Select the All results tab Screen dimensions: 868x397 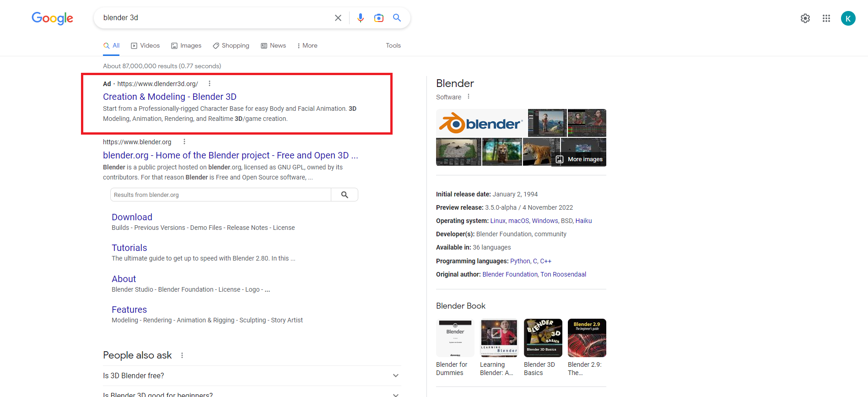(112, 46)
